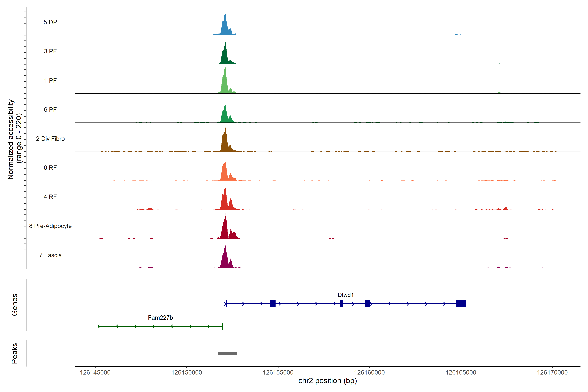Click the Fam227b gene name label
The image size is (588, 392).
(x=160, y=318)
